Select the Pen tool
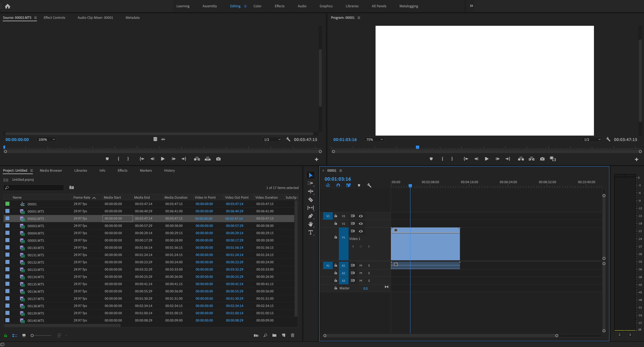This screenshot has height=347, width=644. coord(310,216)
